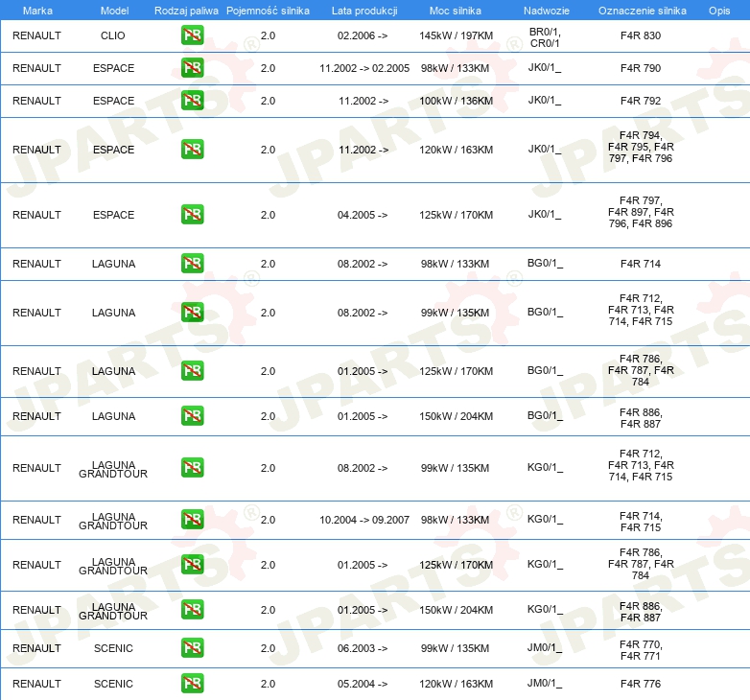Screen dimensions: 750x700
Task: Select RENAULT brand in the CLIO row
Action: click(36, 35)
